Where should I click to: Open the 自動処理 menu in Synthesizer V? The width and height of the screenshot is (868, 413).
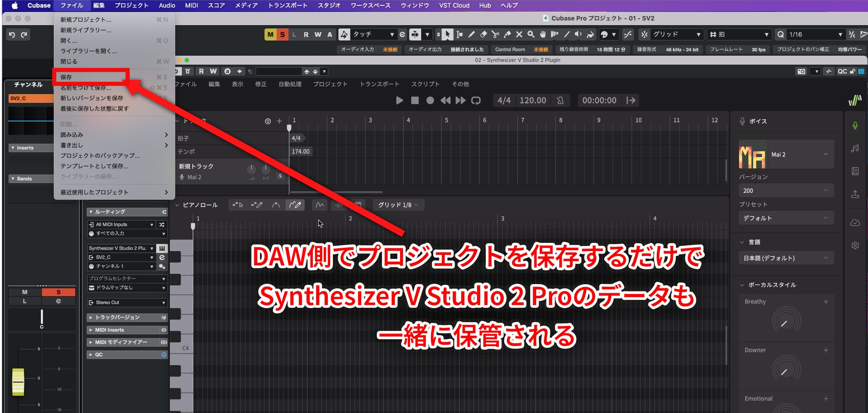click(290, 84)
